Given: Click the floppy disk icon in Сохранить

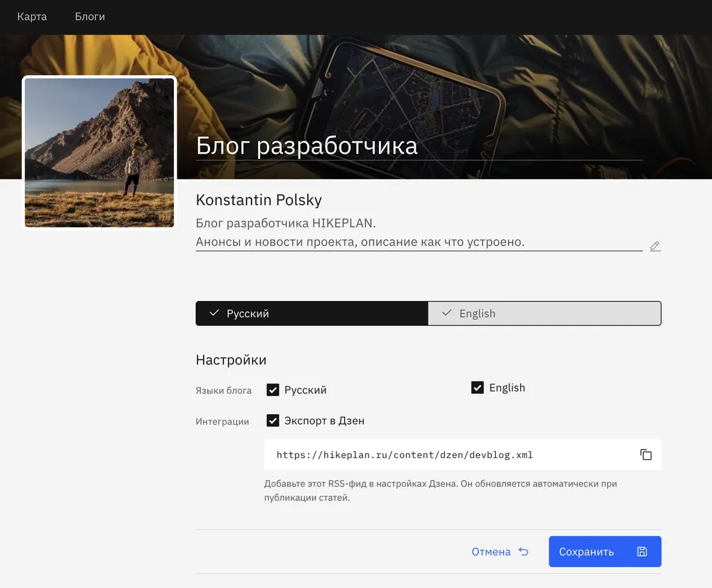Looking at the screenshot, I should 642,552.
